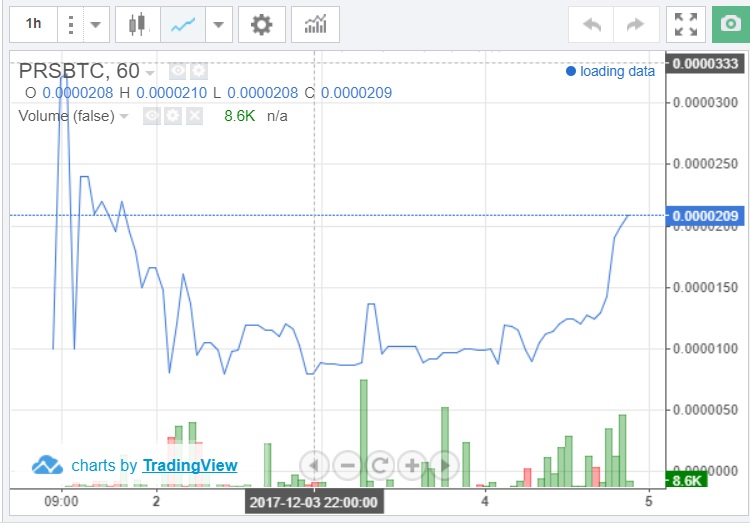Zoom in with plus button
750x529 pixels.
412,465
